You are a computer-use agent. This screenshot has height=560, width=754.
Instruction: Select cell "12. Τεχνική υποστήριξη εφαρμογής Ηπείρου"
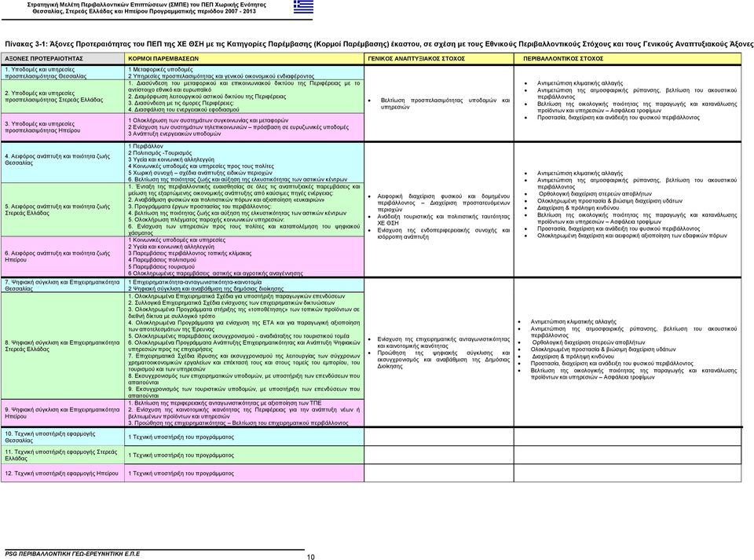tap(63, 474)
